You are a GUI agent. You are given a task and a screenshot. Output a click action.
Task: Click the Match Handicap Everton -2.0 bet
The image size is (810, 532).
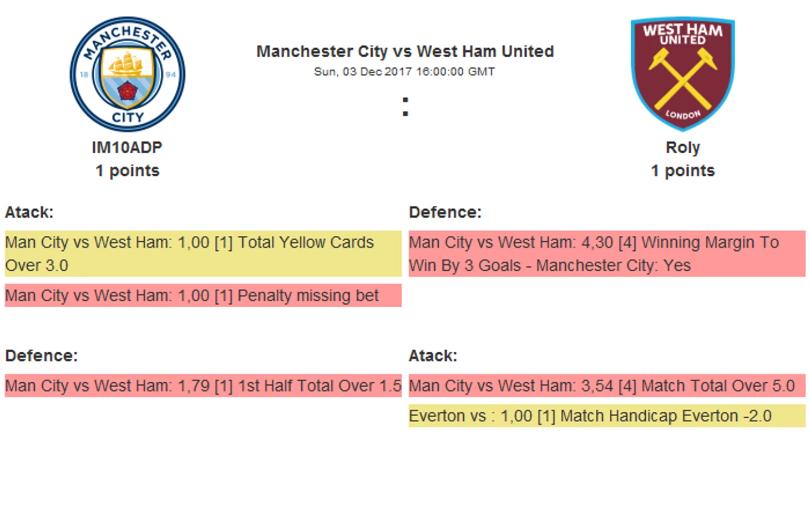click(606, 416)
